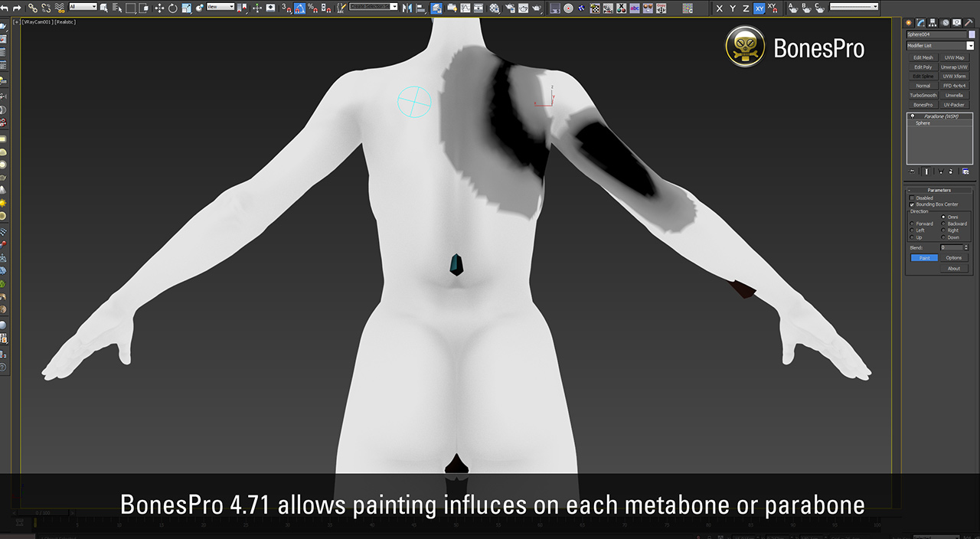Activate Select and Move tool
The width and height of the screenshot is (980, 539).
[x=159, y=8]
